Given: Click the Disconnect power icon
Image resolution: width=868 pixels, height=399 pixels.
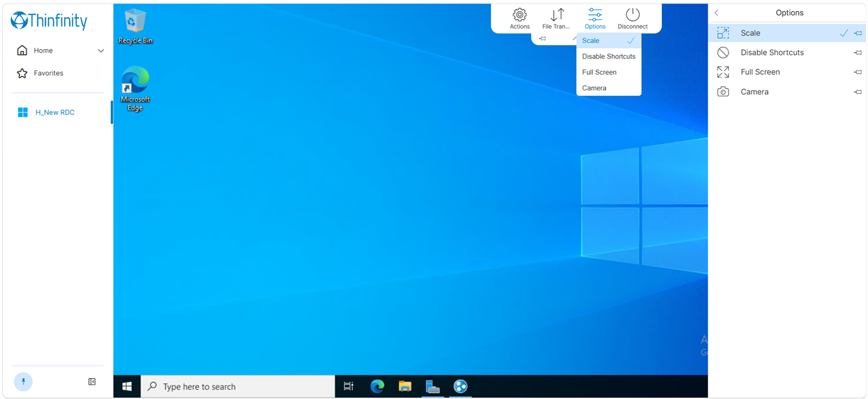Looking at the screenshot, I should coord(632,19).
